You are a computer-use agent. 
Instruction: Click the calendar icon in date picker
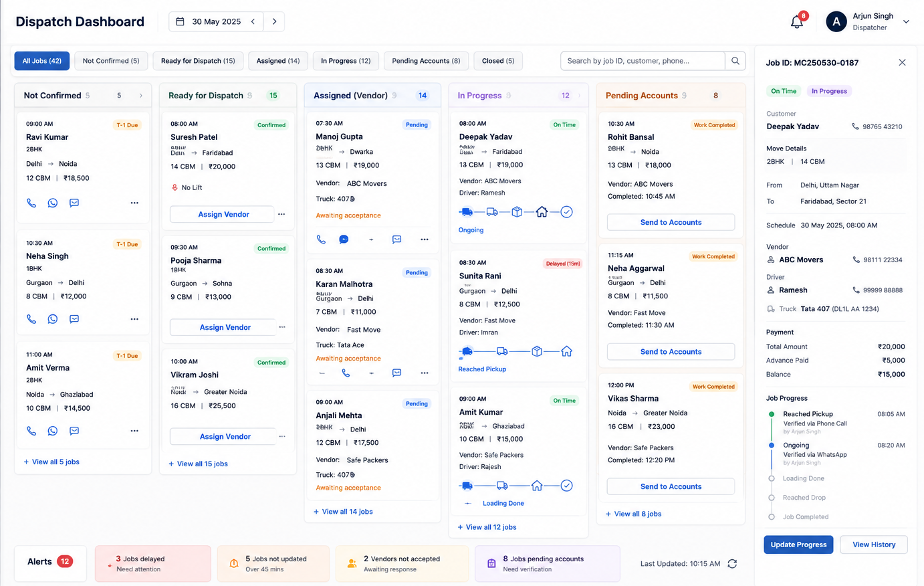pyautogui.click(x=180, y=21)
